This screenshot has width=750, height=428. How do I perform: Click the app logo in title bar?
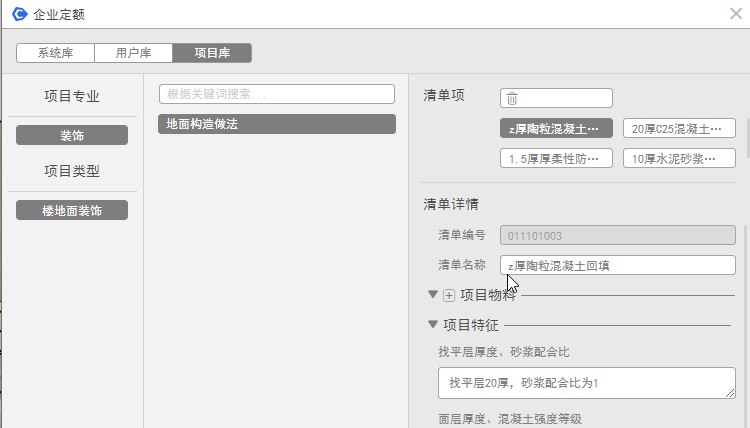pyautogui.click(x=18, y=14)
